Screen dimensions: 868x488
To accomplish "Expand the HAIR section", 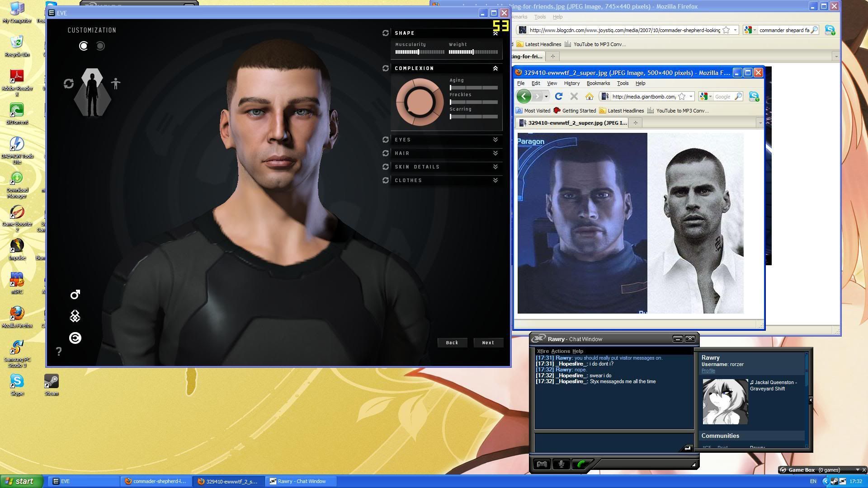I will (x=495, y=154).
